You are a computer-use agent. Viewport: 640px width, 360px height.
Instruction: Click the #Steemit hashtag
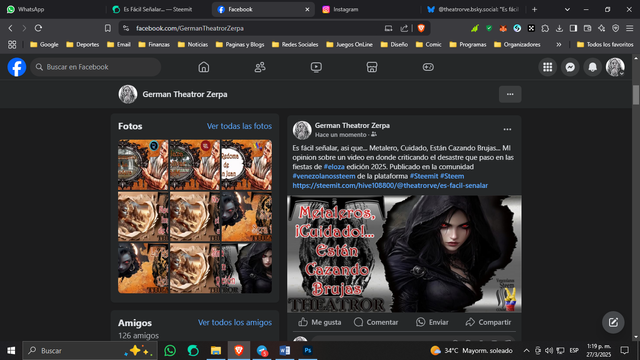coord(424,176)
